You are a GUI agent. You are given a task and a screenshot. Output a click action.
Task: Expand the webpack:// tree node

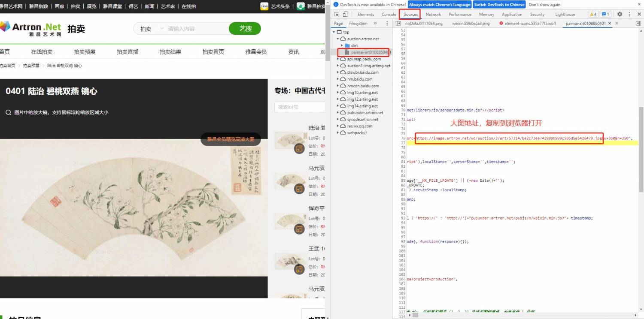(338, 132)
